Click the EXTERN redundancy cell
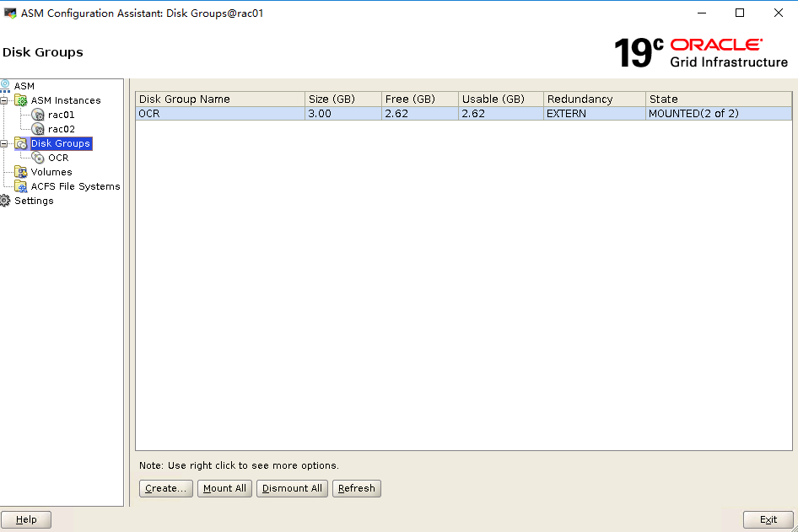 coord(595,114)
